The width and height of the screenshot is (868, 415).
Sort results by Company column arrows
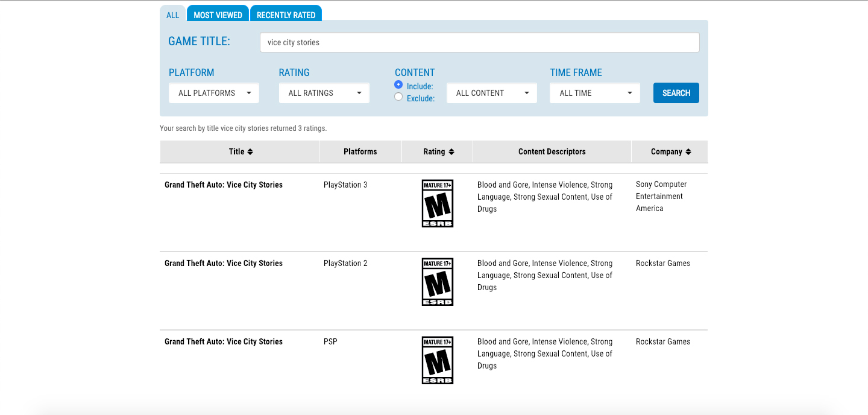(x=688, y=152)
